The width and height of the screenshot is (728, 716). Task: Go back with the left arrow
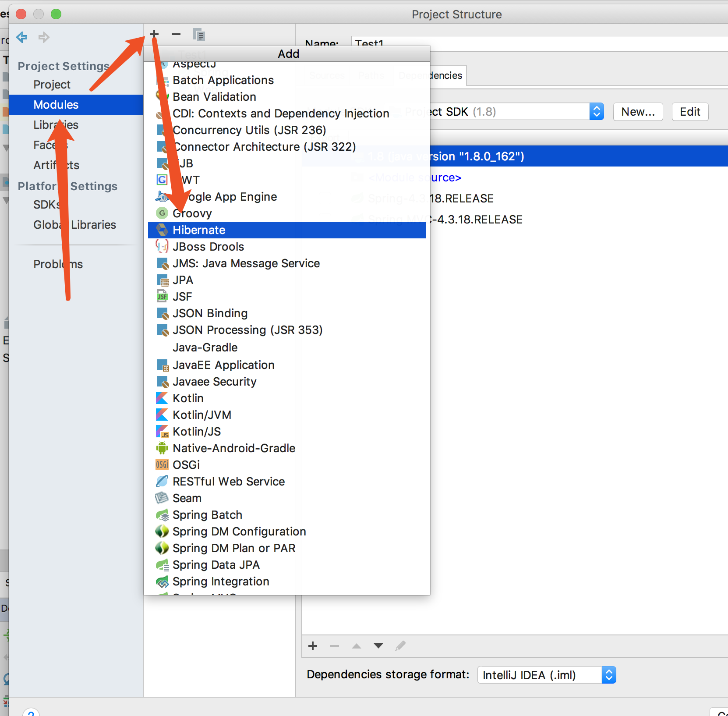click(22, 37)
